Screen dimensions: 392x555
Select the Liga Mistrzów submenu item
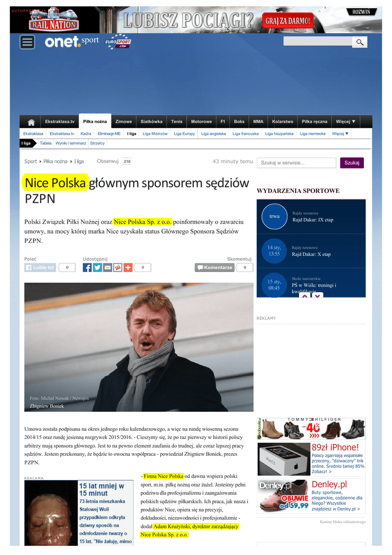click(x=155, y=133)
